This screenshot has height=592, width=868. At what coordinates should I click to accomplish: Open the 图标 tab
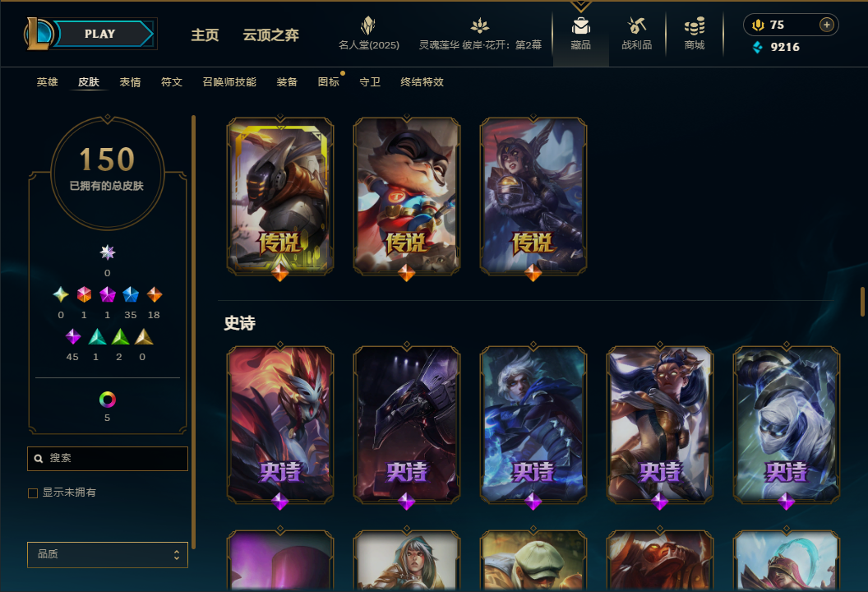coord(328,82)
